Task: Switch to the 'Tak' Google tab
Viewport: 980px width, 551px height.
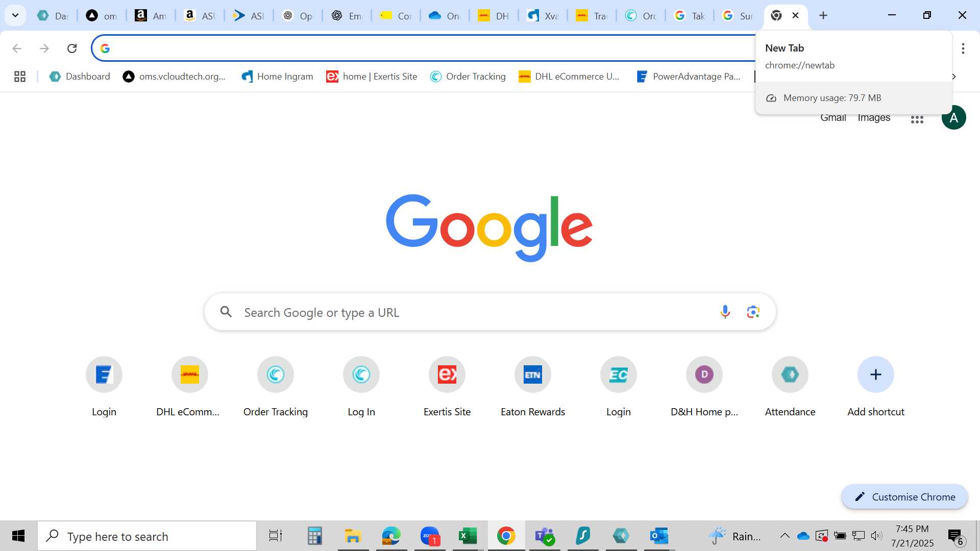Action: 690,16
